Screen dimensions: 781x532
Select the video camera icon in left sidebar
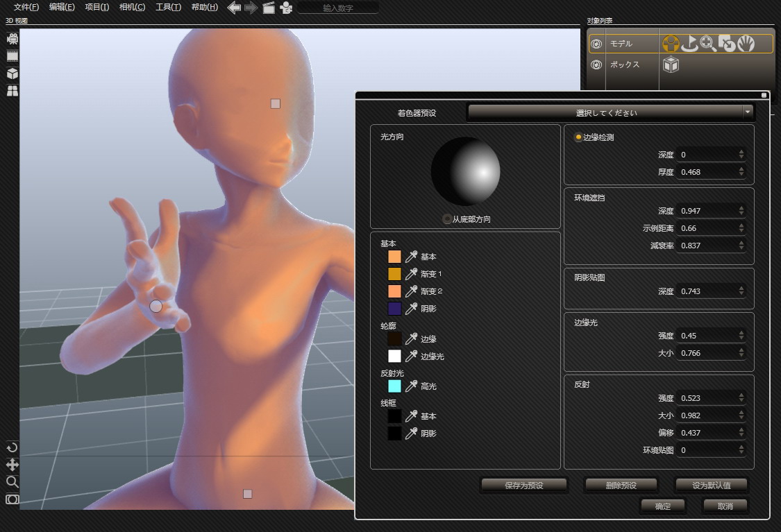12,39
